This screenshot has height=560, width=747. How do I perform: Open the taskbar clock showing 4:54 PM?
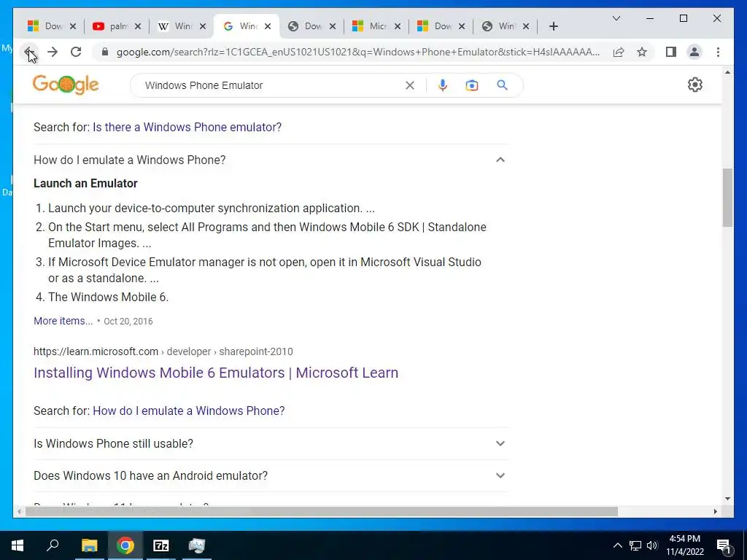pos(684,545)
